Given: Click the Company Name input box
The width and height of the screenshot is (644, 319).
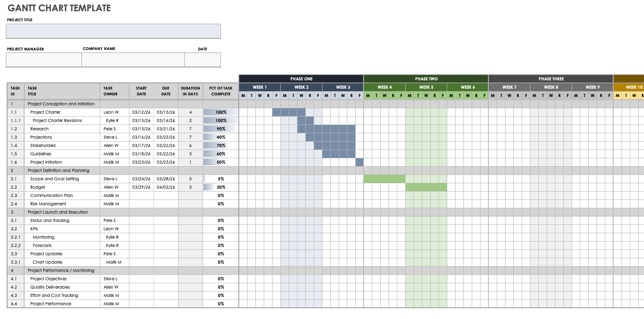Looking at the screenshot, I should (133, 60).
